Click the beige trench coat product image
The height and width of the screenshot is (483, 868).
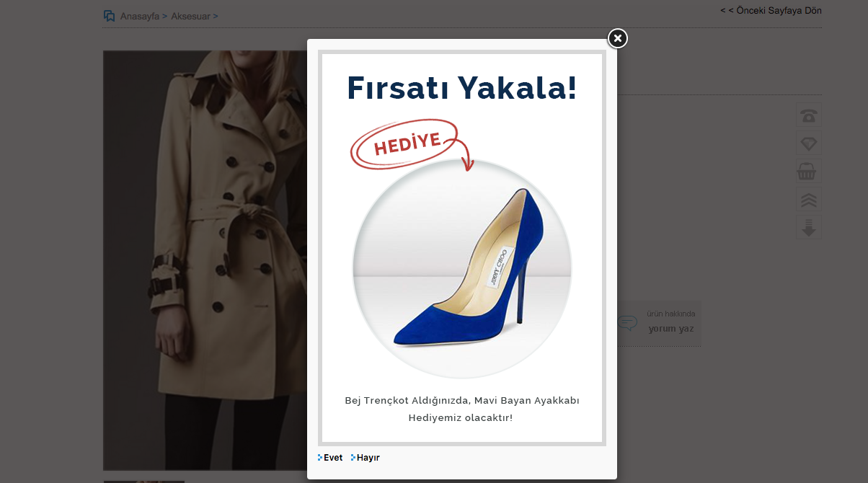205,260
